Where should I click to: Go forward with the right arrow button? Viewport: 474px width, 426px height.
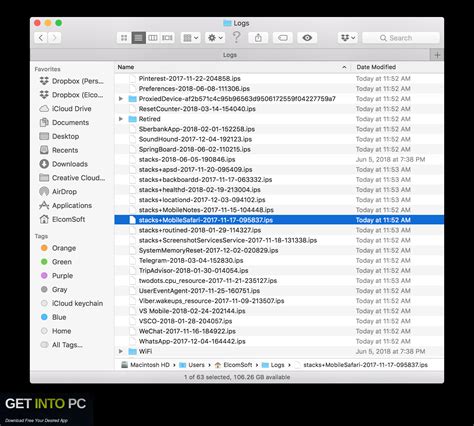54,38
